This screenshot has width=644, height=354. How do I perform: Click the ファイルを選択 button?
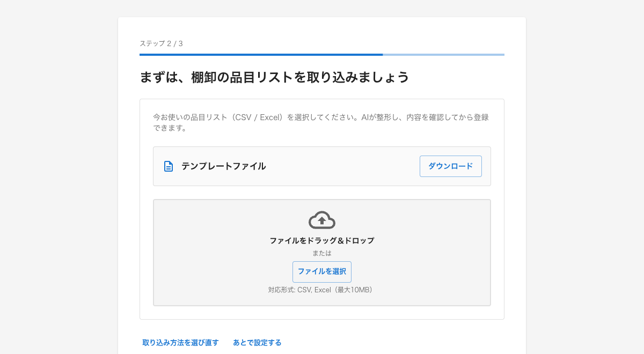coord(322,272)
